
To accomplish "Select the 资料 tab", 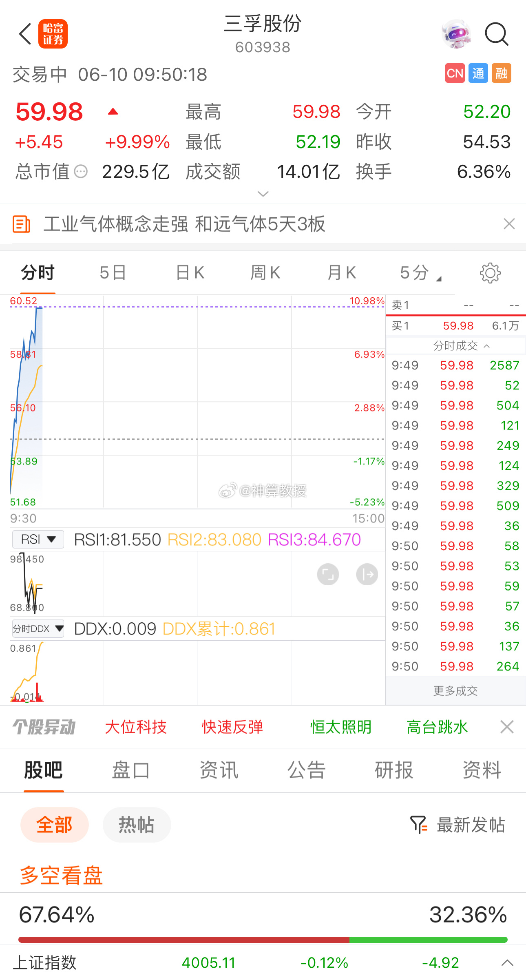I will click(482, 770).
